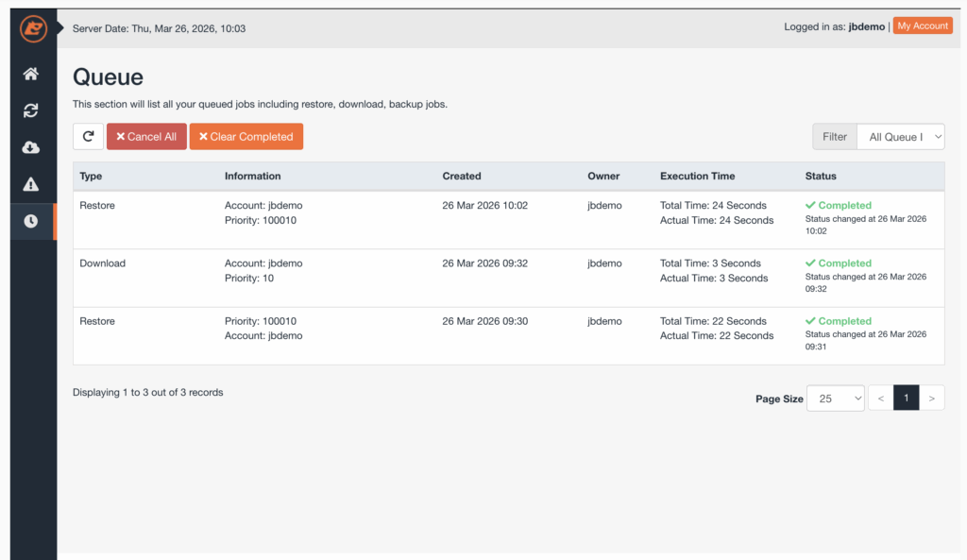
Task: Click the JetBackup logo in the sidebar
Action: pos(33,29)
